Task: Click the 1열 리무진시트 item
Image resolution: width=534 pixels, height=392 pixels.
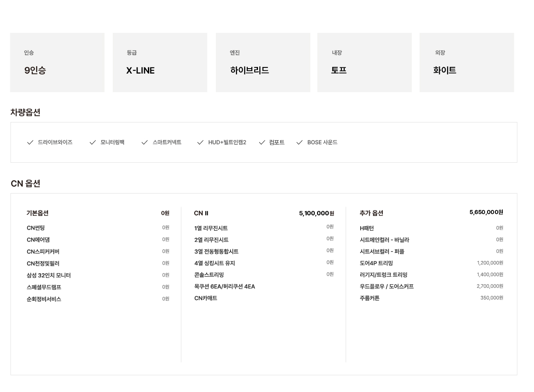Action: [211, 228]
